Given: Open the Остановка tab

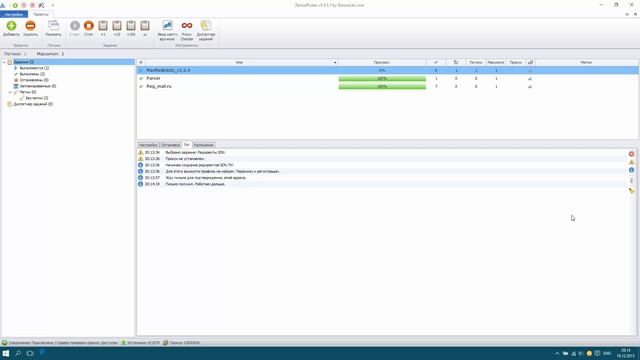Looking at the screenshot, I should (x=170, y=145).
